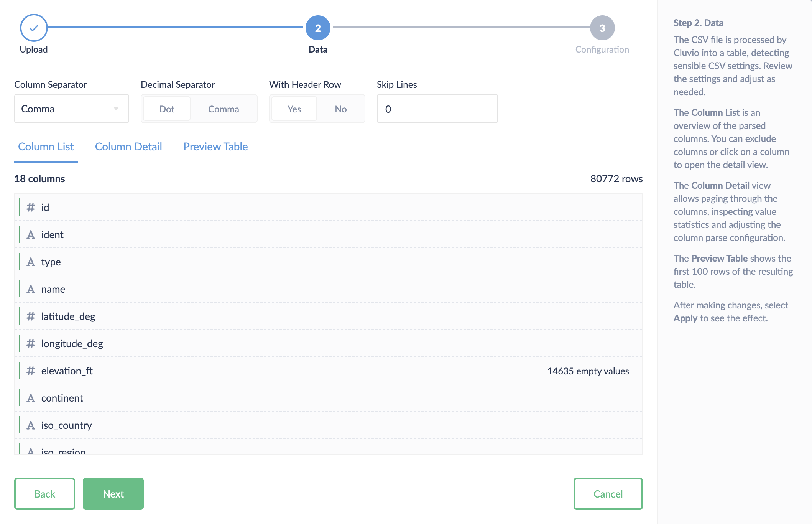Open the Column Separator dropdown
This screenshot has width=812, height=524.
[x=72, y=109]
